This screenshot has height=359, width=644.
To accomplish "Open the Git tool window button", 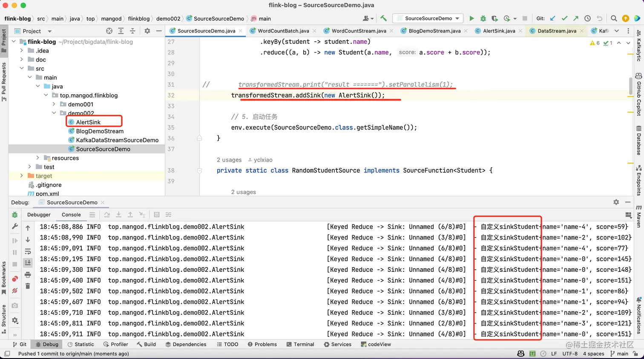I will 20,345.
